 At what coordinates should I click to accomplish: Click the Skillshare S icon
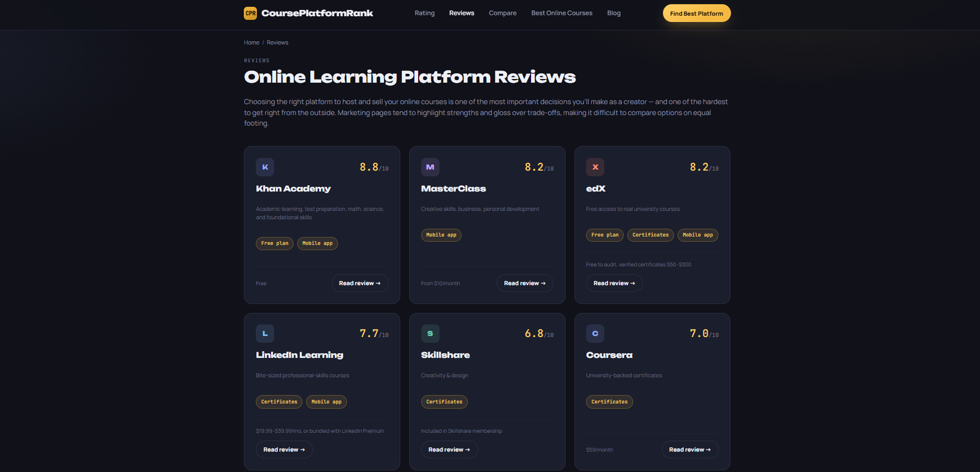coord(430,333)
